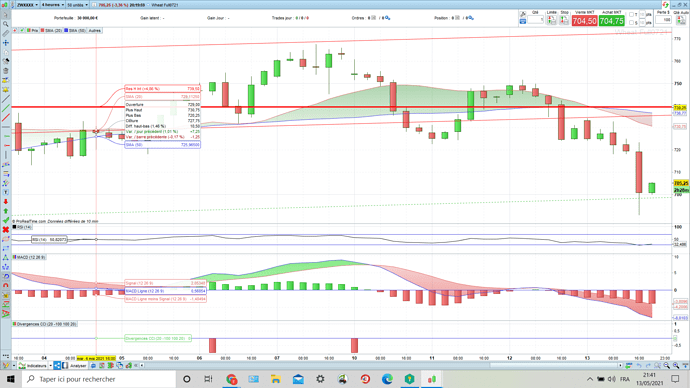690x388 pixels.
Task: Click the red down-arrow marker tool
Action: tap(6, 201)
